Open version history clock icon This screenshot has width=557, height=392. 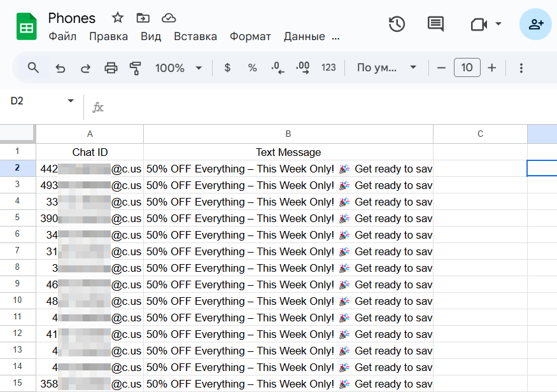point(397,24)
